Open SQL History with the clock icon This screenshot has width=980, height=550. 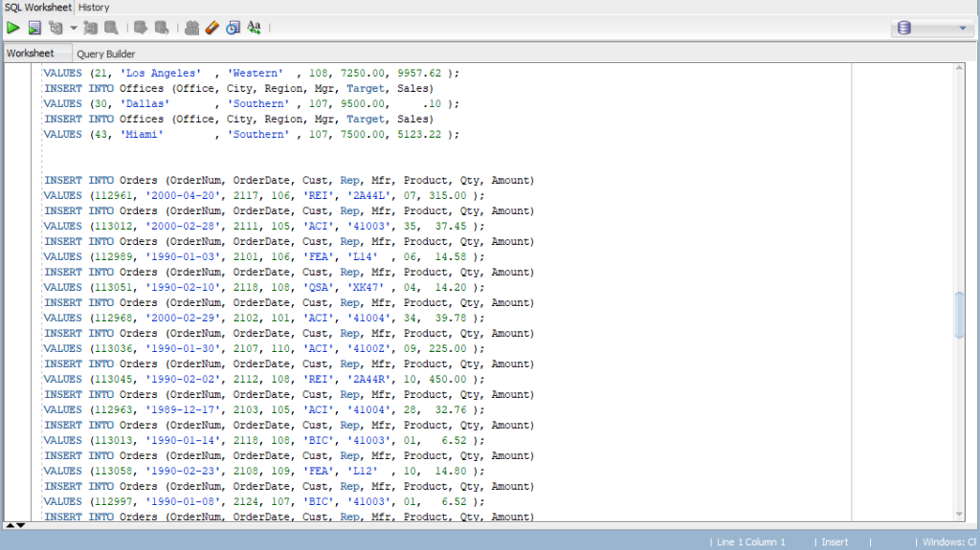click(234, 28)
